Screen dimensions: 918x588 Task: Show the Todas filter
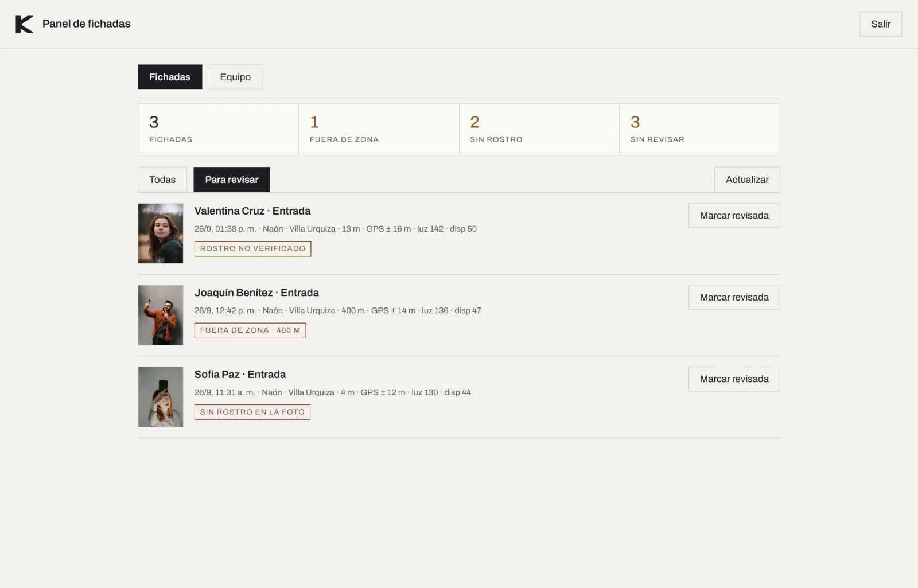(x=162, y=180)
